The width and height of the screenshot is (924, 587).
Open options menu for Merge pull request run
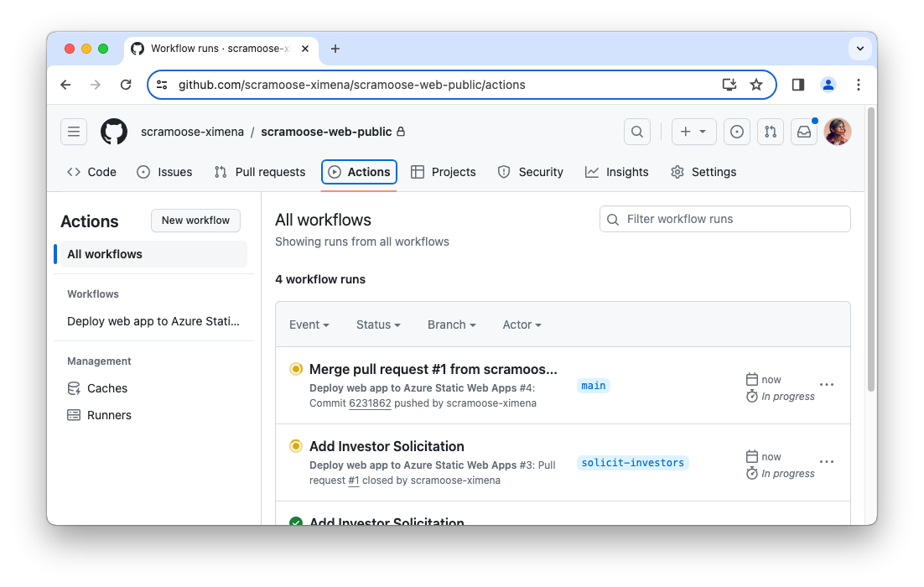click(826, 385)
